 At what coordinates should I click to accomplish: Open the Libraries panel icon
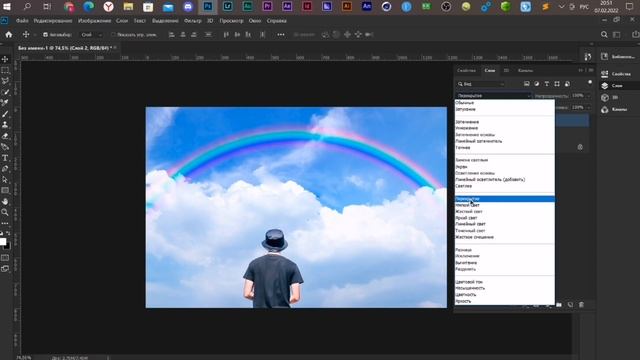(604, 57)
